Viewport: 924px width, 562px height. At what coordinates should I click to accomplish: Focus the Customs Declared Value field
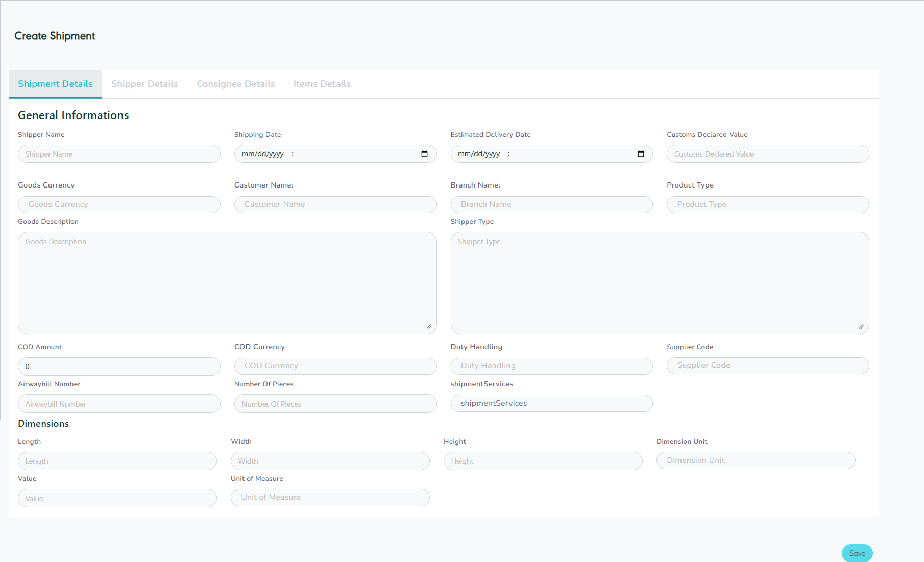coord(768,154)
